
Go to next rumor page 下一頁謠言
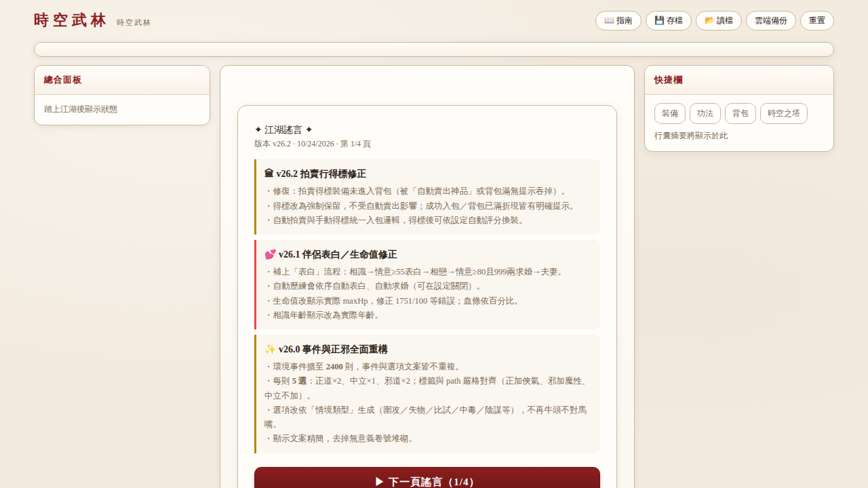[x=427, y=481]
